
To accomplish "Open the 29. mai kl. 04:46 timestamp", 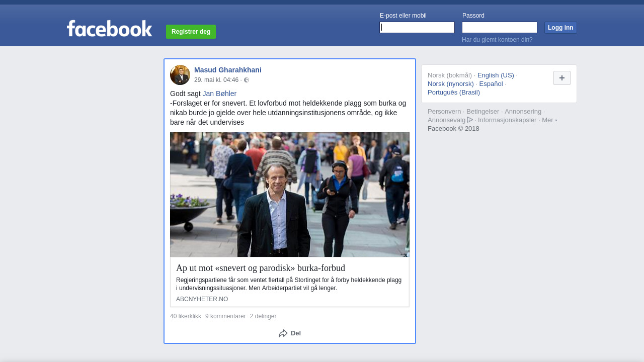I will tap(216, 80).
